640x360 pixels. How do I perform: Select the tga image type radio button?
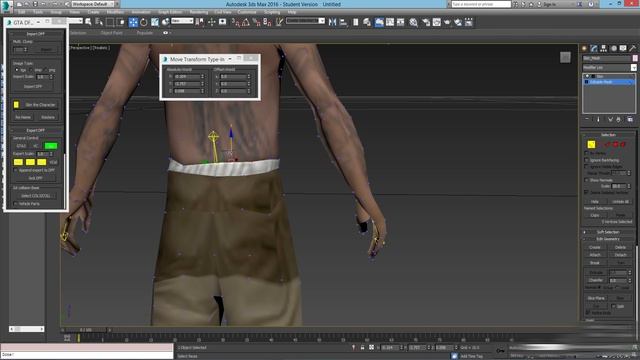tap(17, 70)
